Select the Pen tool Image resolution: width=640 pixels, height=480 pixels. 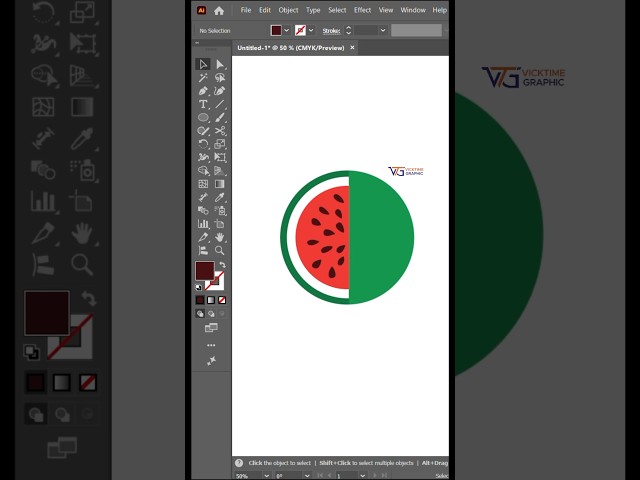tap(203, 91)
